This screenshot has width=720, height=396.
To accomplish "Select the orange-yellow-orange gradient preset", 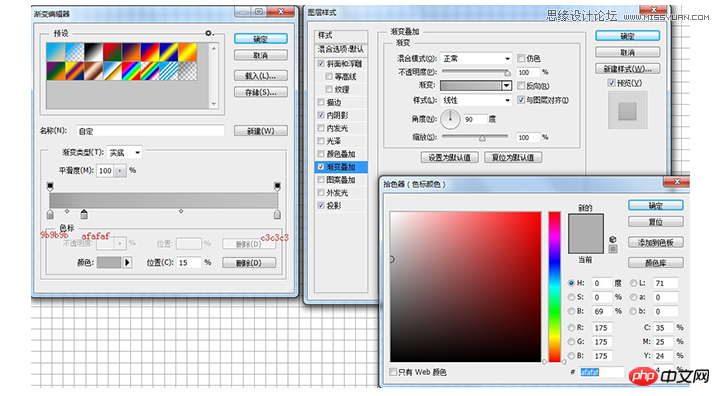I will click(x=187, y=52).
